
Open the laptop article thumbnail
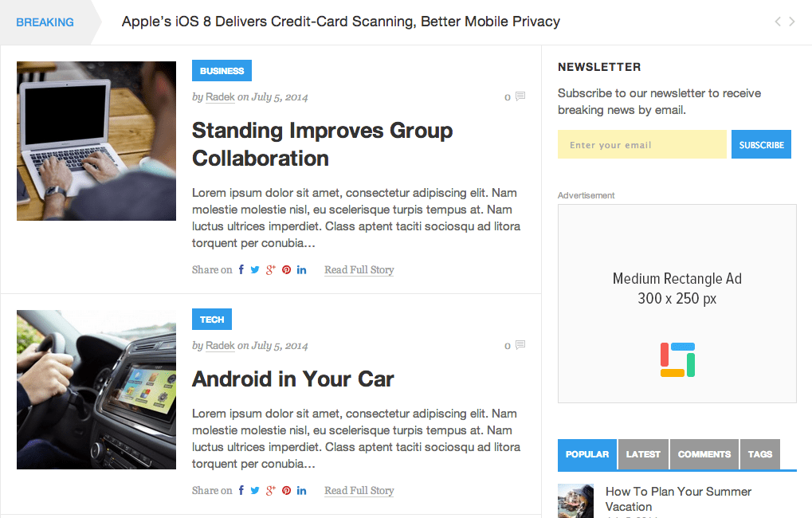click(96, 141)
